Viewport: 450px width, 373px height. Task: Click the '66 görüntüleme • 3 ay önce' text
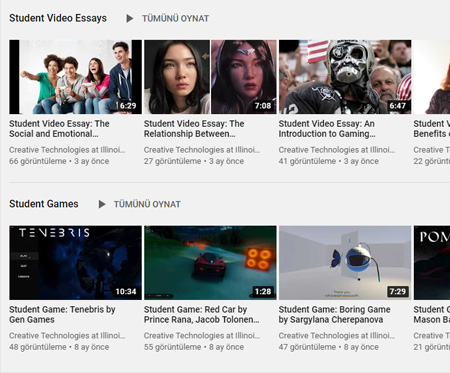(x=59, y=161)
